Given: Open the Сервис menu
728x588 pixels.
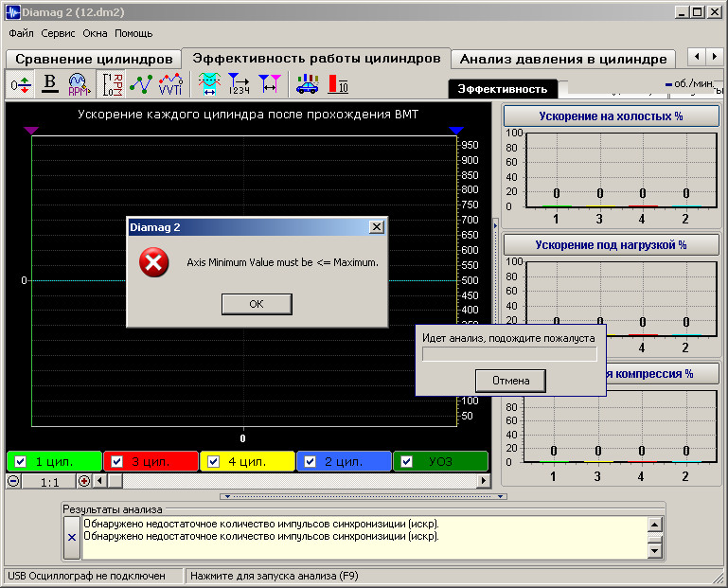Looking at the screenshot, I should click(58, 33).
